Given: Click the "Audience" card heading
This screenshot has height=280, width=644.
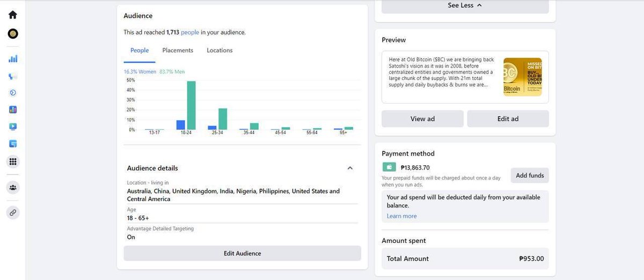Looking at the screenshot, I should click(138, 16).
